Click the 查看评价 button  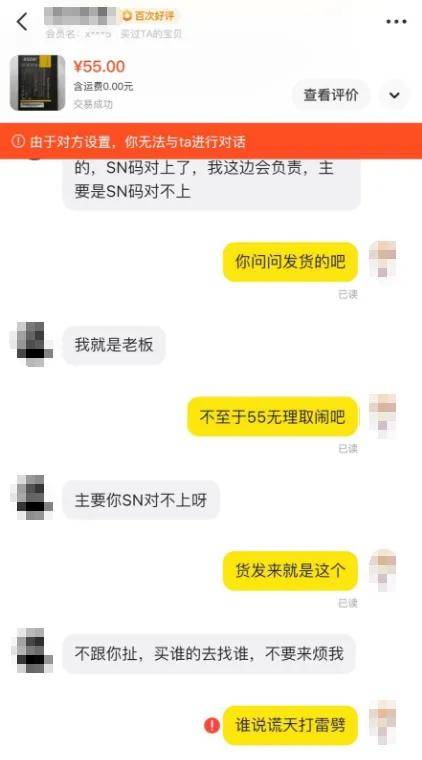click(x=331, y=95)
